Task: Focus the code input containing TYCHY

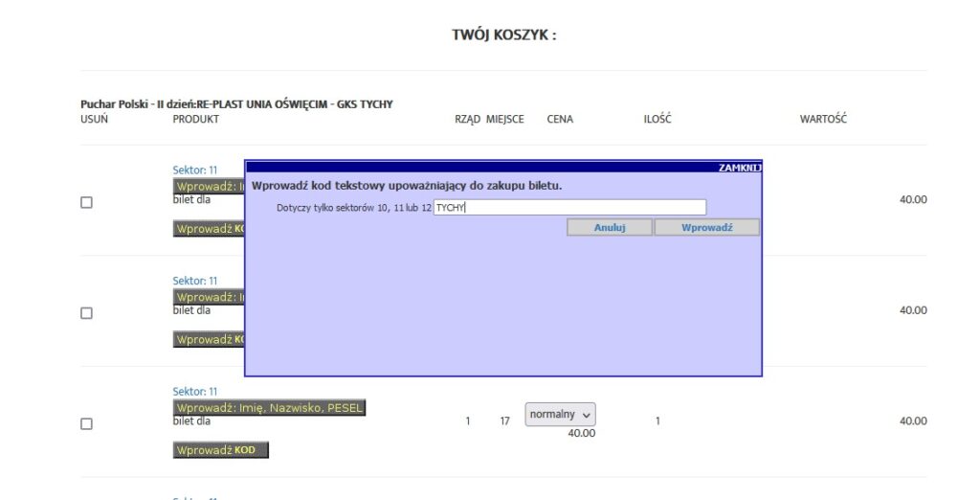Action: click(x=570, y=208)
